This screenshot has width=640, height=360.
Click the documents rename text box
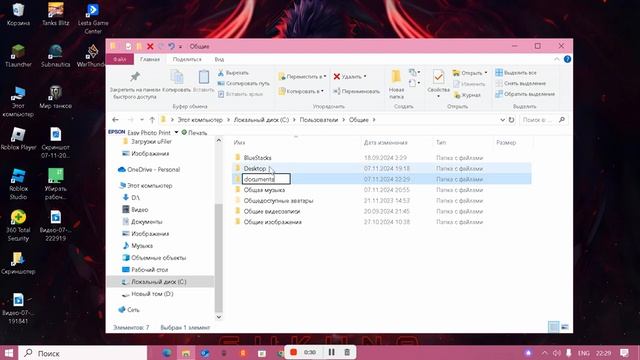[266, 179]
